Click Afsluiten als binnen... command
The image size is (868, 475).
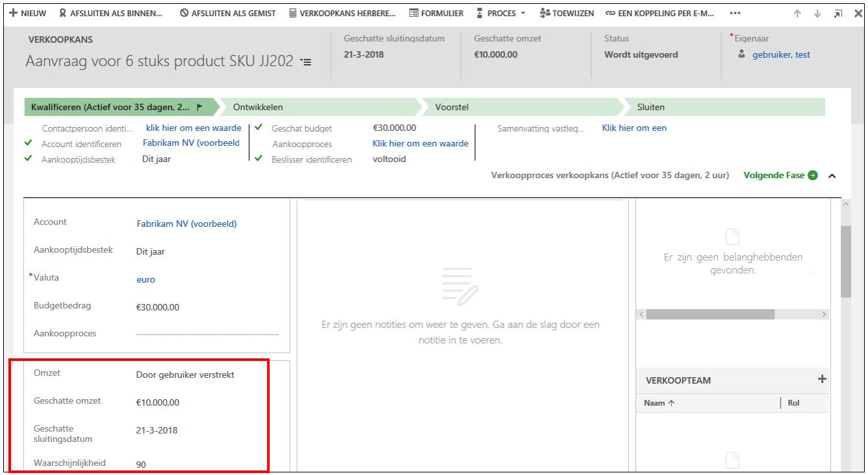tap(111, 13)
